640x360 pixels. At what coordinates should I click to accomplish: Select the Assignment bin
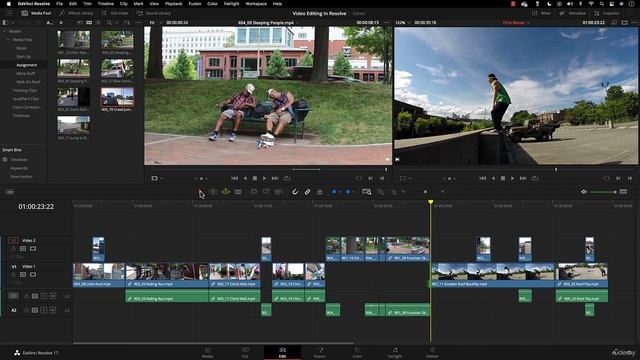[27, 65]
